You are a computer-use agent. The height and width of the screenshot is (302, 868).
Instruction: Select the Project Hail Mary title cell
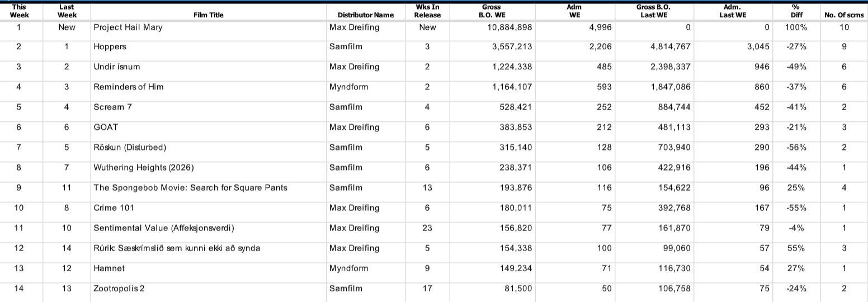(x=128, y=27)
